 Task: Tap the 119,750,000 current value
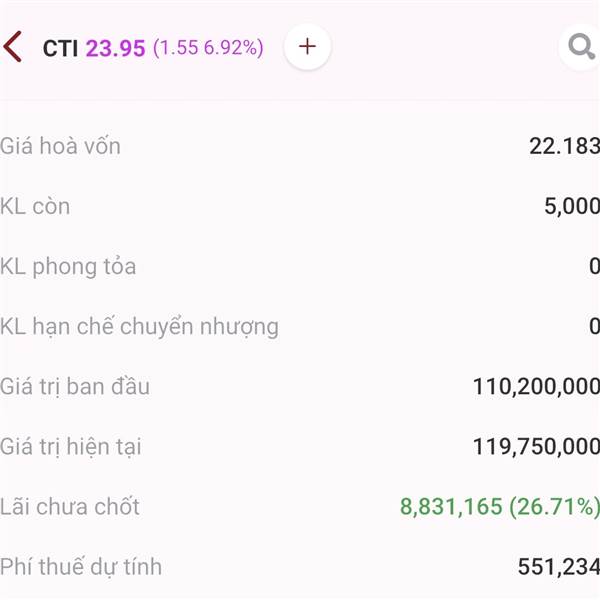coord(536,447)
